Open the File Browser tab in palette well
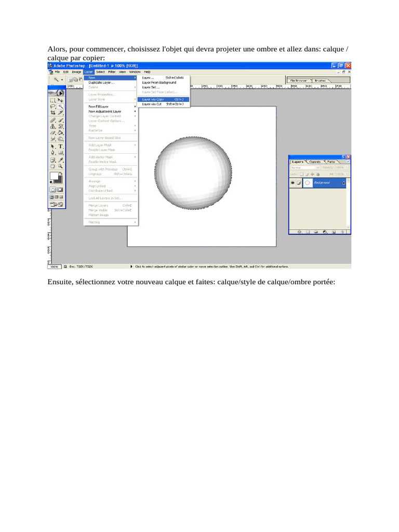Screen dimensions: 399x532 tap(299, 81)
